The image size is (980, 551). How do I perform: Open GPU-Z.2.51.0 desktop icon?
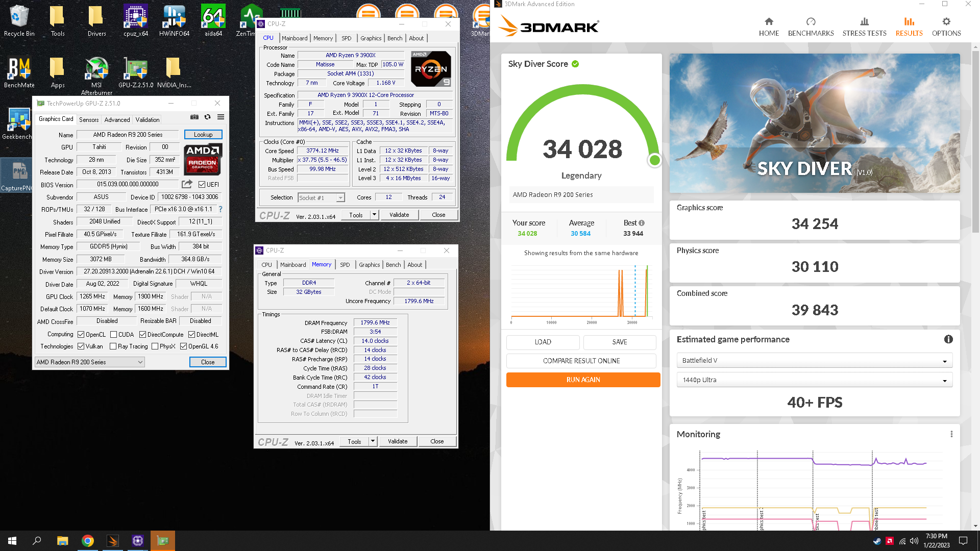pos(135,72)
